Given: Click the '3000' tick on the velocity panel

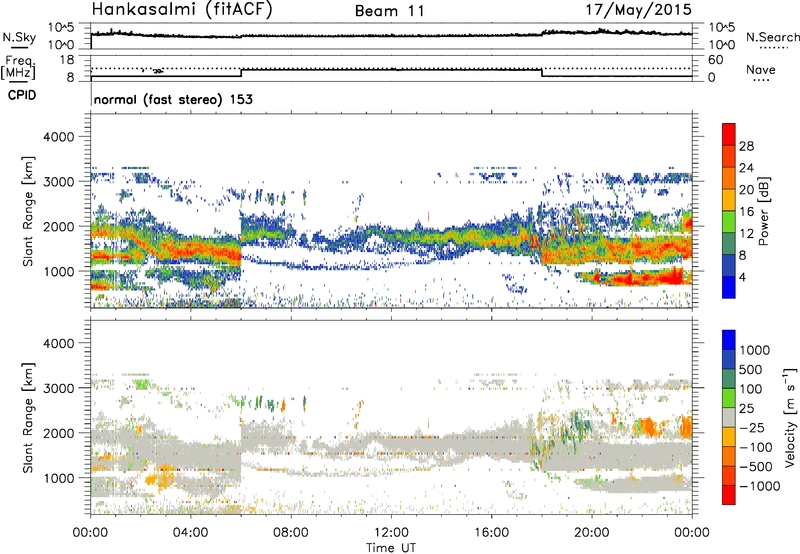Looking at the screenshot, I should tap(58, 388).
